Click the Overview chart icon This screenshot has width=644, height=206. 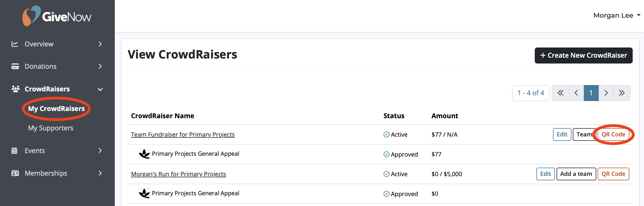tap(15, 44)
